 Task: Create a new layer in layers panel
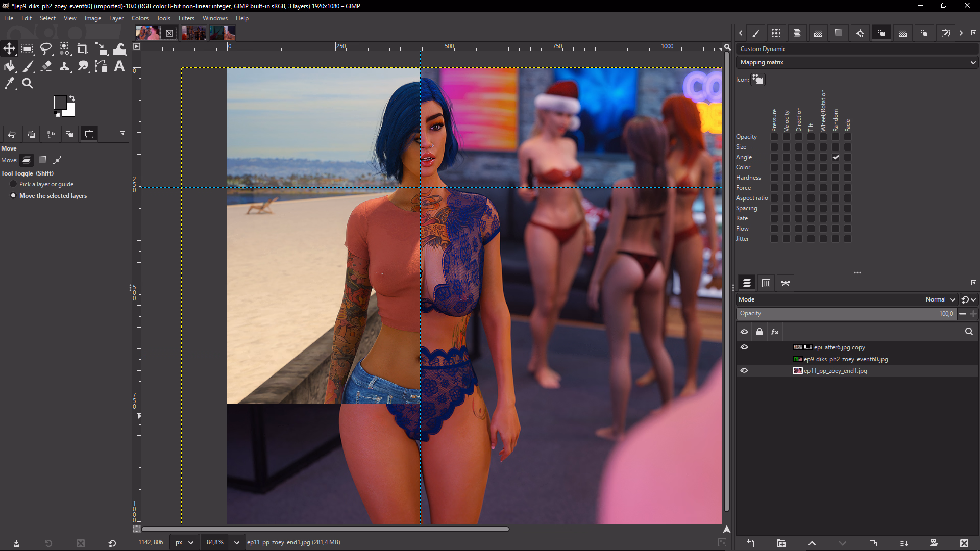(750, 543)
